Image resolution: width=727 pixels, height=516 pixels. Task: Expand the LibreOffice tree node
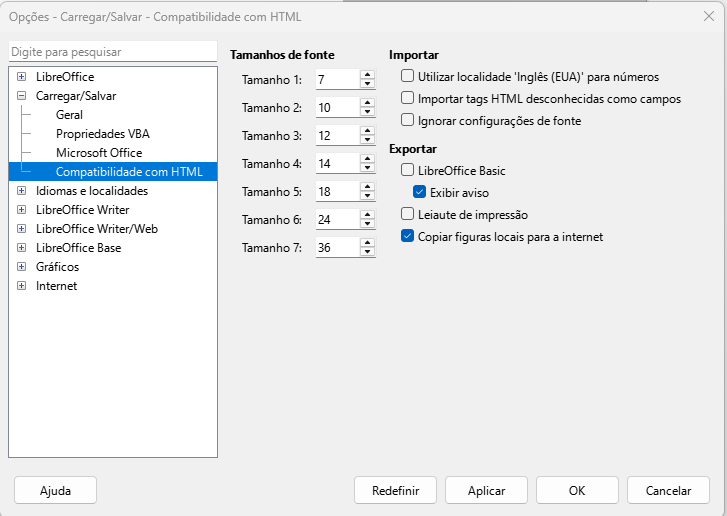pos(21,76)
